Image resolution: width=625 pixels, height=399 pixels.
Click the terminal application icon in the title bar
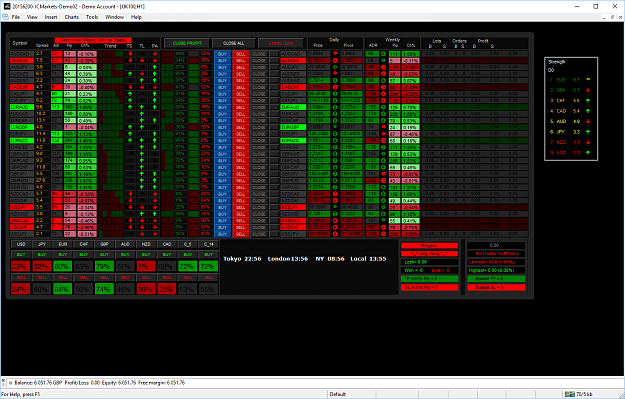coord(7,6)
